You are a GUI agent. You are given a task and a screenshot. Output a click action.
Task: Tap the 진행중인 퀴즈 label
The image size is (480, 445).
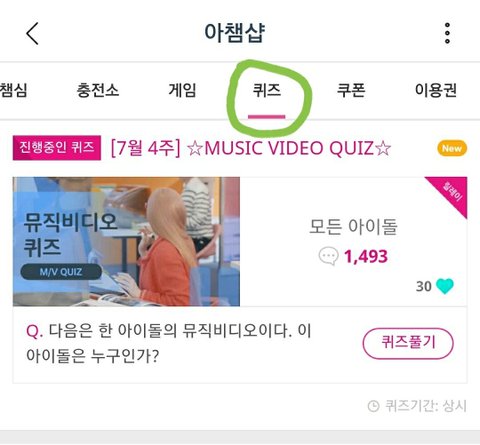point(57,148)
